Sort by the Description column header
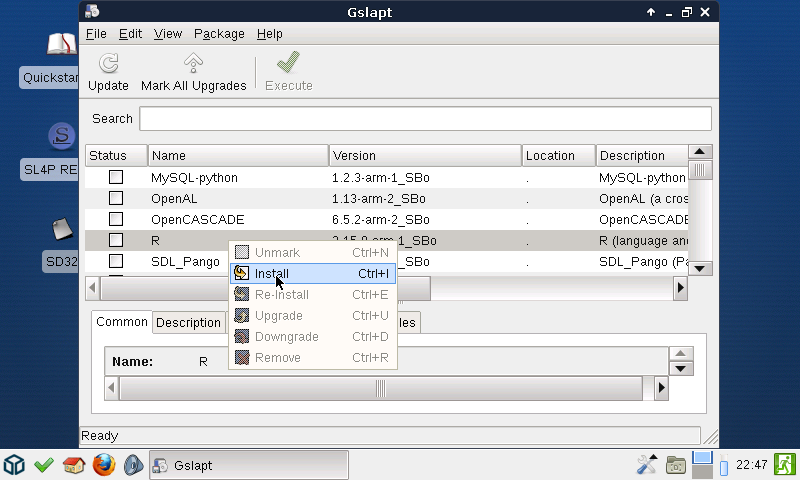Screen dimensions: 800x480 [642, 156]
